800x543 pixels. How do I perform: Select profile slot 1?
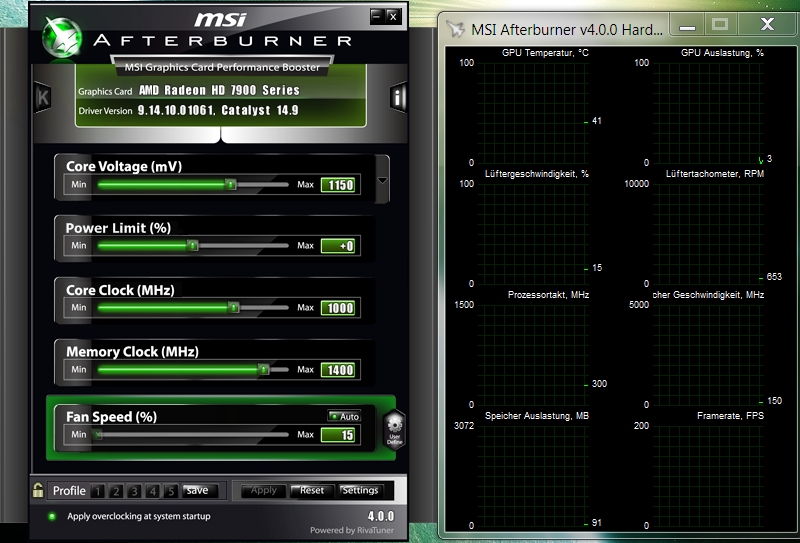pos(97,491)
